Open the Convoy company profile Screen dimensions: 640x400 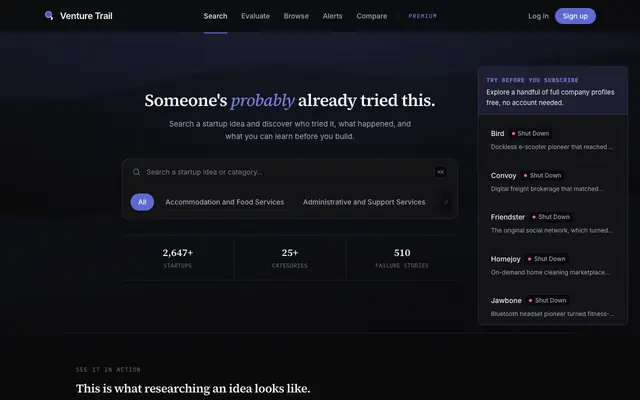(552, 182)
